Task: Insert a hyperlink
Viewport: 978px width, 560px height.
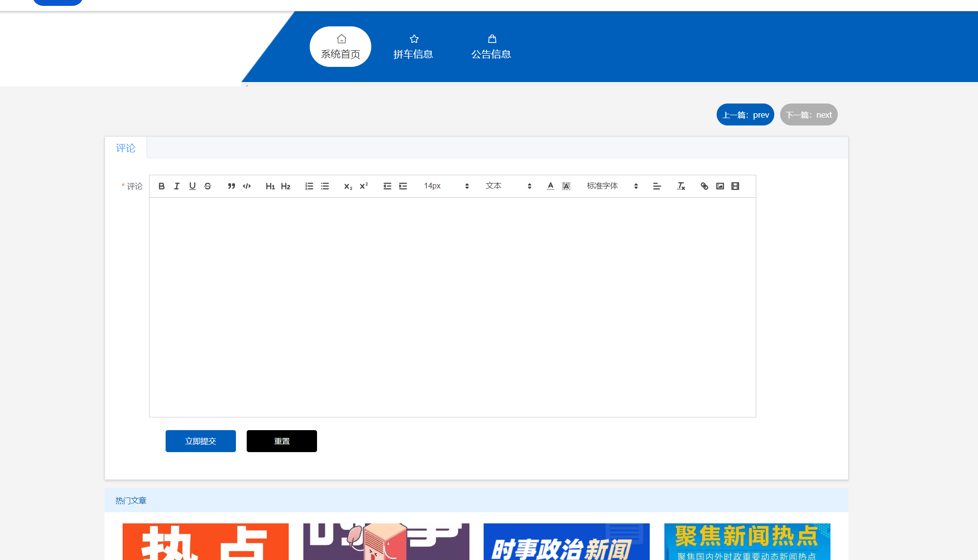Action: (x=704, y=186)
